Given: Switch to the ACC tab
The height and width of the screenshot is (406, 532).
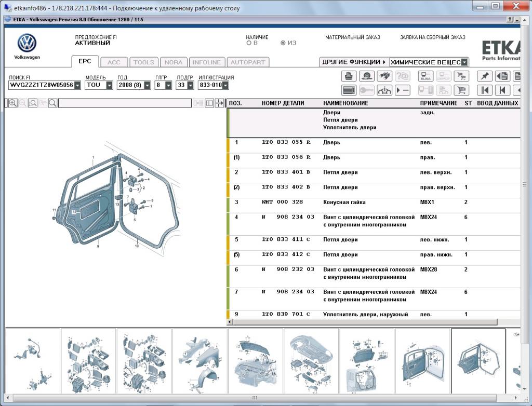Looking at the screenshot, I should click(114, 62).
